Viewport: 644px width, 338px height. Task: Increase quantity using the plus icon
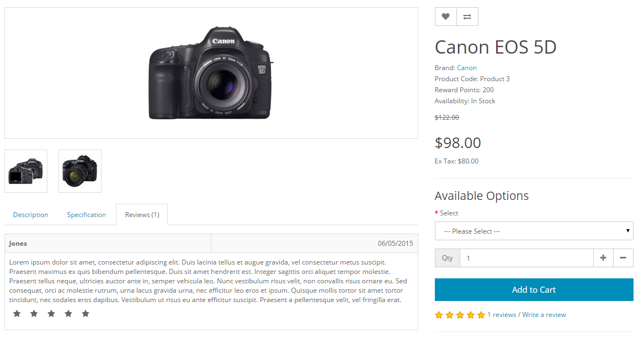[x=603, y=257]
